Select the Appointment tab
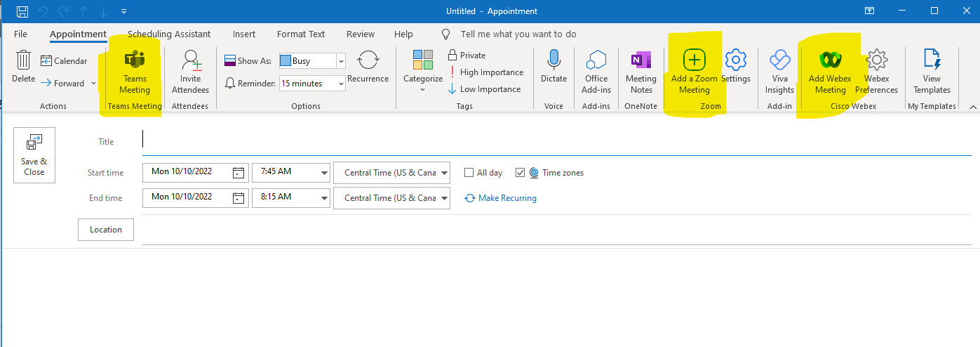This screenshot has width=980, height=347. [78, 34]
